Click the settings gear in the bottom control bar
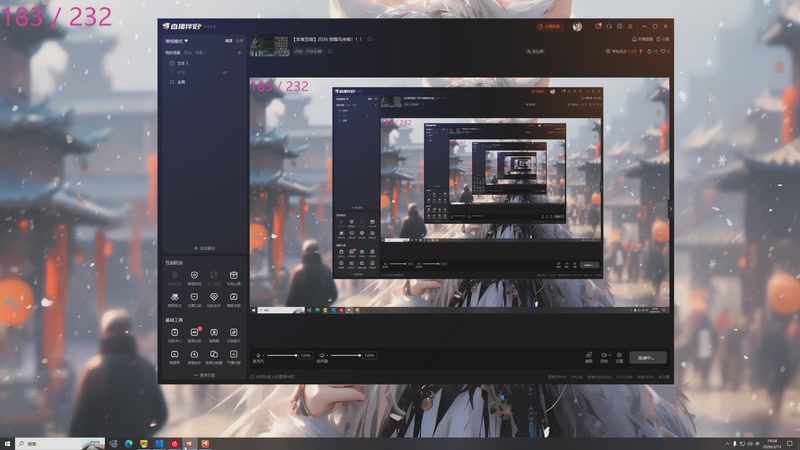The image size is (800, 450). click(x=619, y=355)
